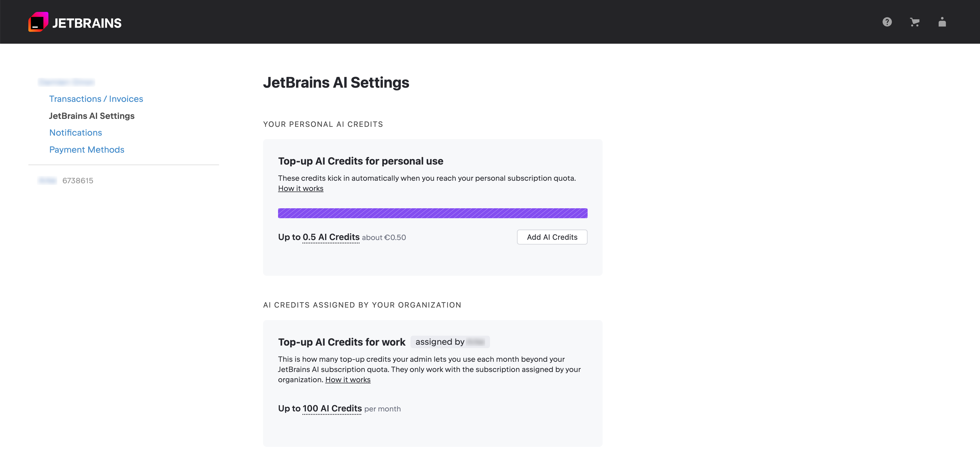Select JetBrains AI Settings sidebar item
This screenshot has height=471, width=980.
[x=92, y=116]
